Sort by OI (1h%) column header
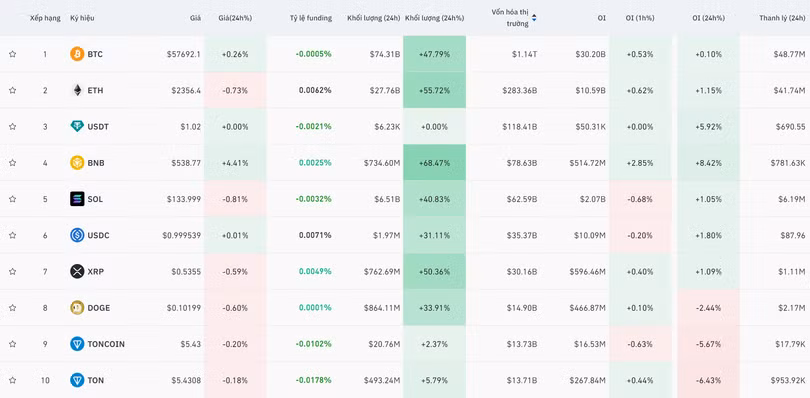The image size is (810, 398). coord(640,18)
